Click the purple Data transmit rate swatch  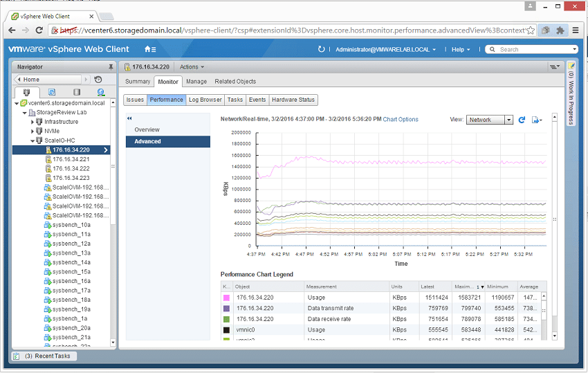[226, 309]
